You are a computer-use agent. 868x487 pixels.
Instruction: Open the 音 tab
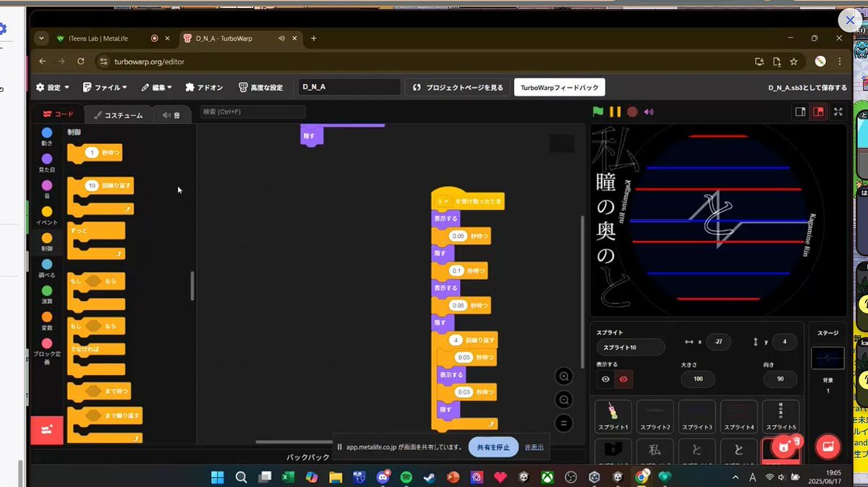(x=171, y=115)
